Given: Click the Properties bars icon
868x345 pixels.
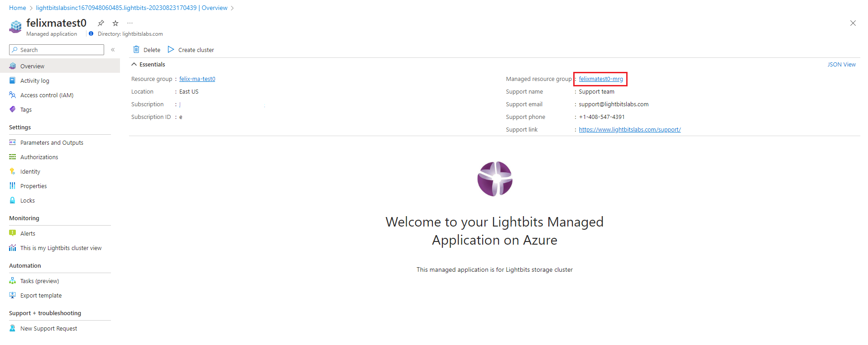Looking at the screenshot, I should point(13,186).
